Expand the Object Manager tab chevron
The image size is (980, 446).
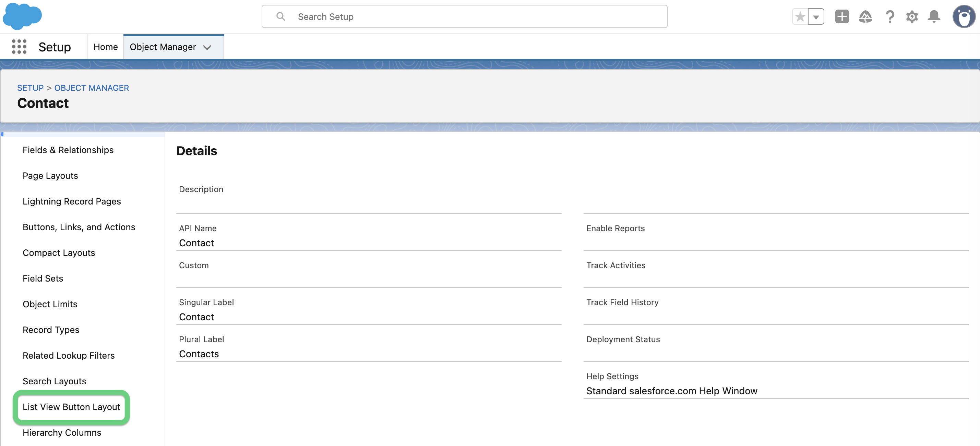(207, 47)
